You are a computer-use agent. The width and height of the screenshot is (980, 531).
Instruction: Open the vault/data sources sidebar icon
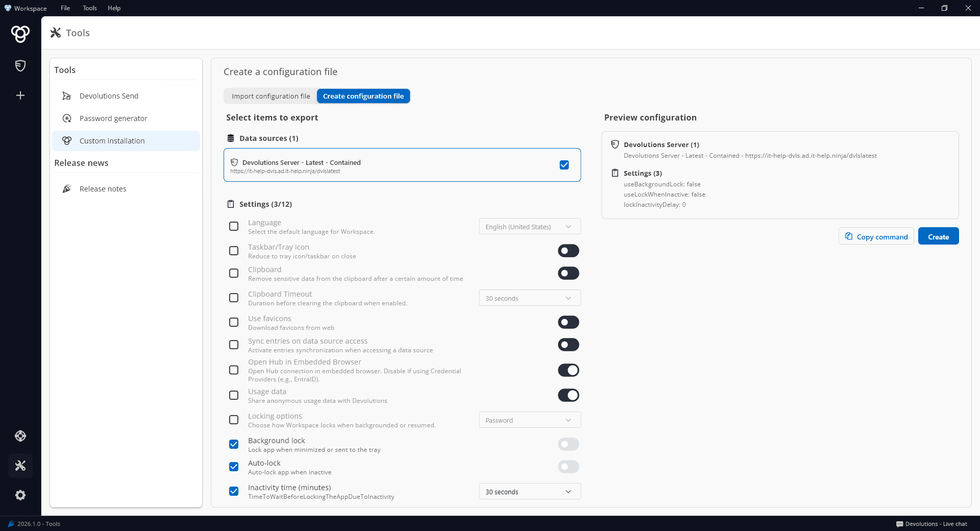pos(20,66)
